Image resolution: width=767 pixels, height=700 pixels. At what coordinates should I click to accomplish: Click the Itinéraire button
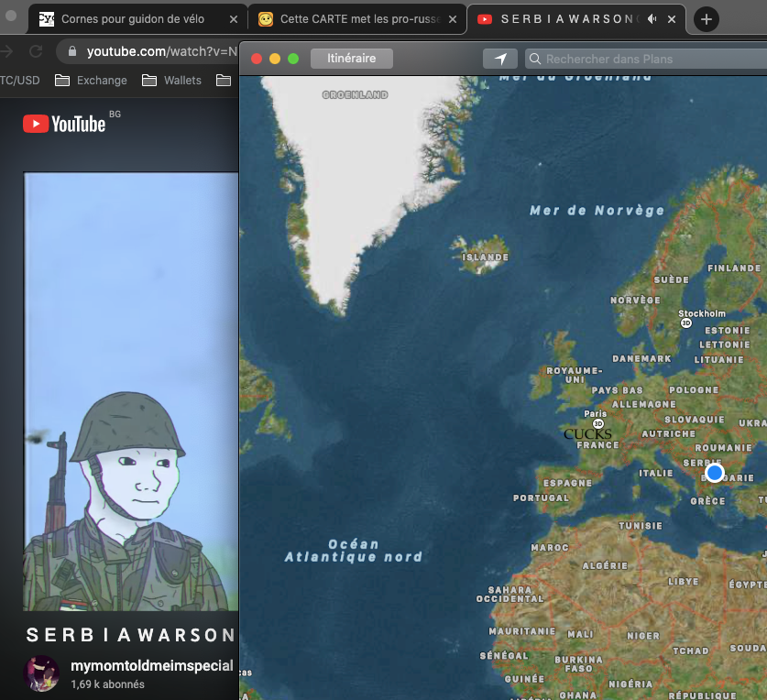tap(352, 59)
